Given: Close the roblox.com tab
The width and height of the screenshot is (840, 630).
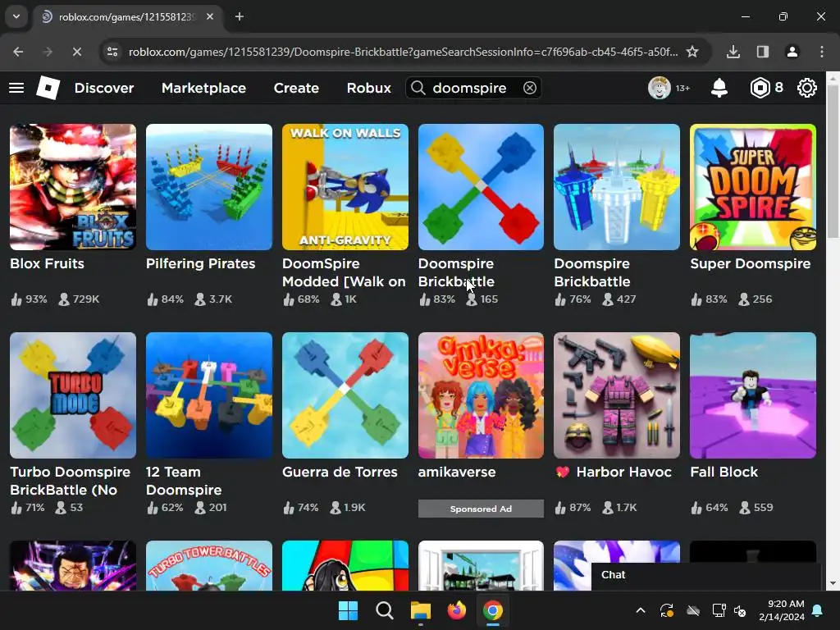Looking at the screenshot, I should point(210,16).
